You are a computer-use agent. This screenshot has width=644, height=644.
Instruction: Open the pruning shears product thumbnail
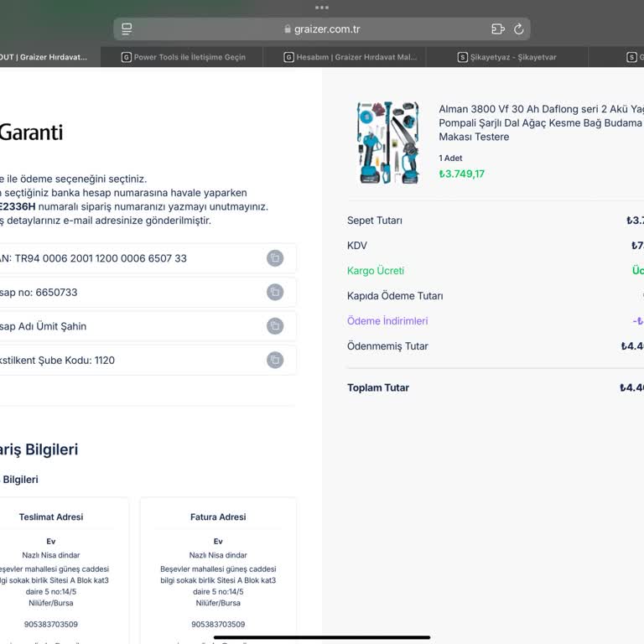(387, 143)
